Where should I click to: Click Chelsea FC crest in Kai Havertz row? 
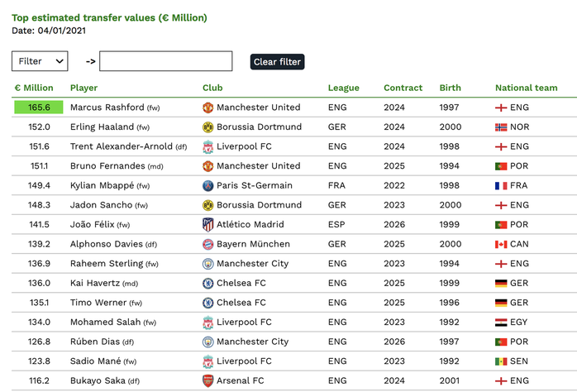click(208, 283)
